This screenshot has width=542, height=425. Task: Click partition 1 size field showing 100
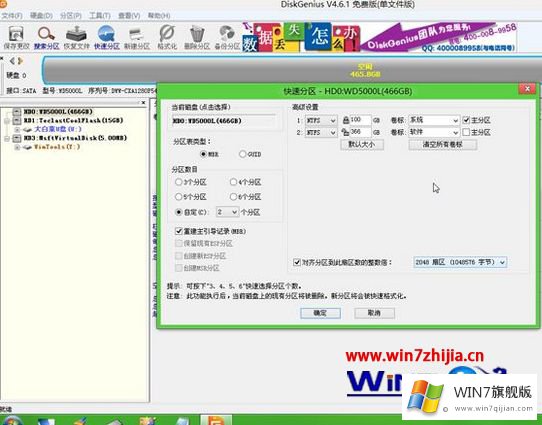(361, 120)
